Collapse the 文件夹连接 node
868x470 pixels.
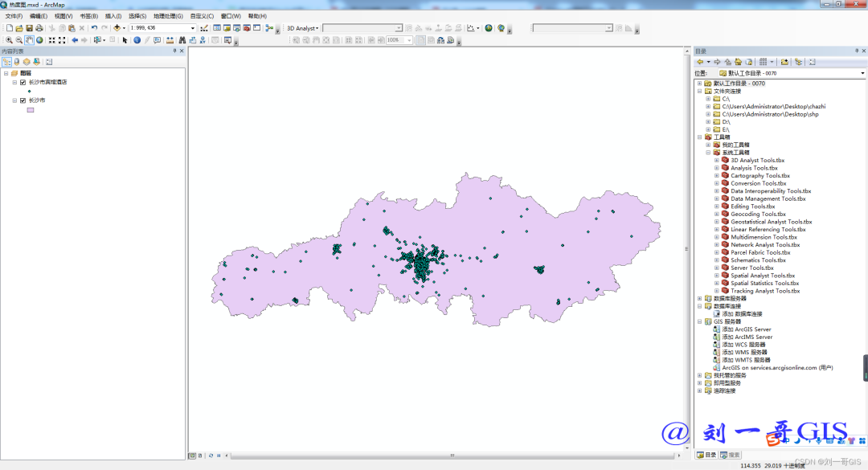click(700, 92)
